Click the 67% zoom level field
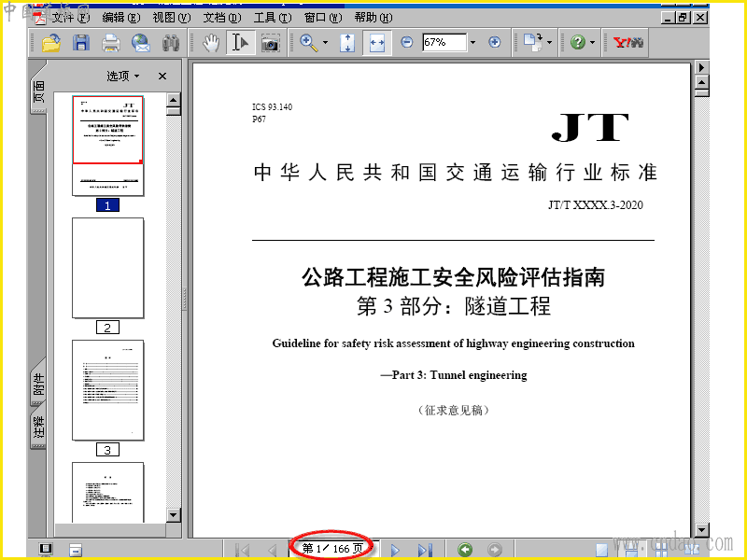This screenshot has height=560, width=747. click(444, 42)
